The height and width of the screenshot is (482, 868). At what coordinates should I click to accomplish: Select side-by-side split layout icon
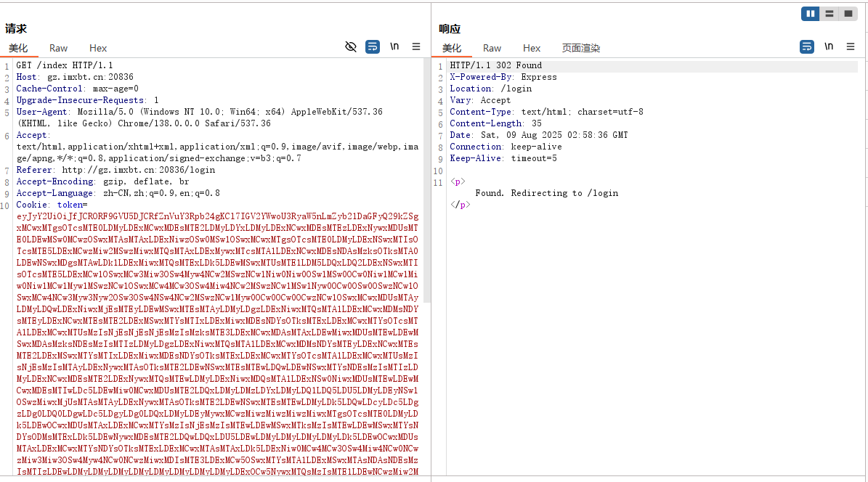click(x=811, y=14)
